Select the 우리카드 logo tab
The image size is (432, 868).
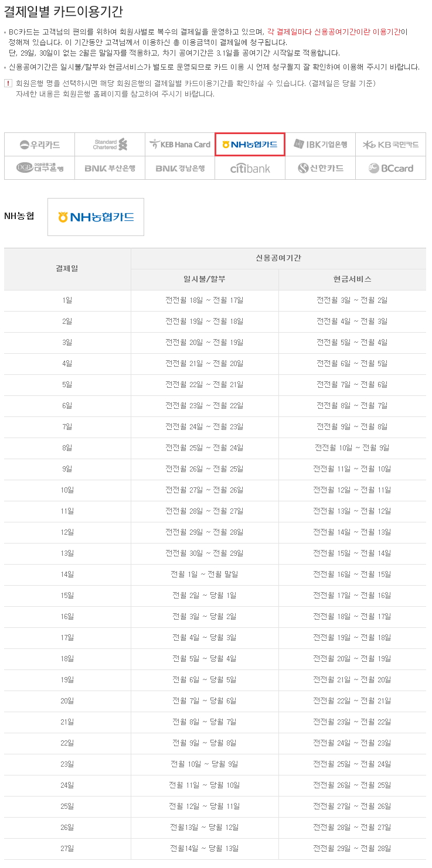point(39,145)
